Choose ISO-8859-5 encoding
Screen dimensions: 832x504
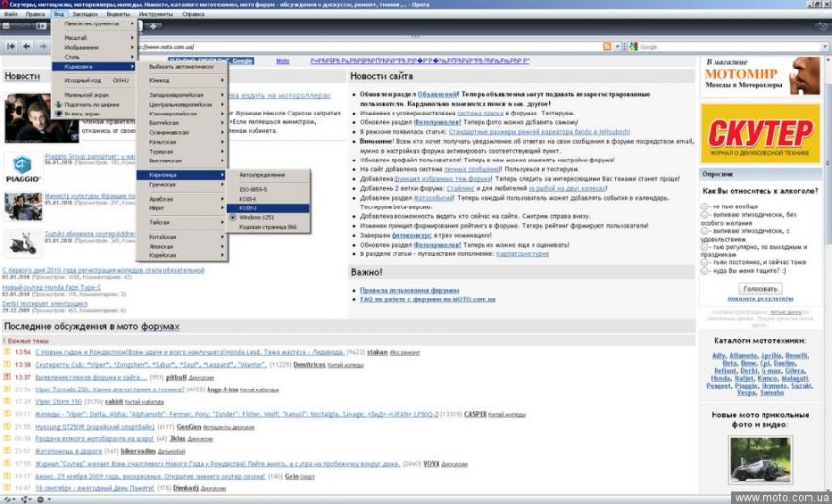pyautogui.click(x=268, y=189)
